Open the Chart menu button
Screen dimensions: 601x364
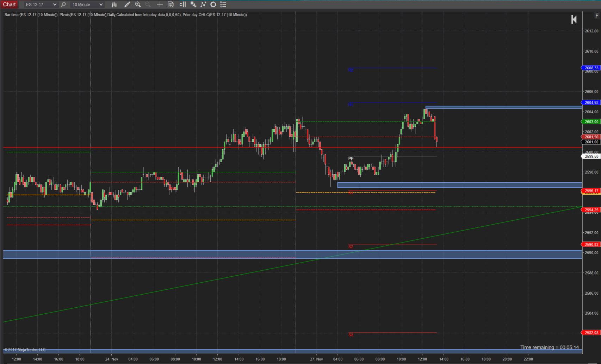tap(10, 5)
